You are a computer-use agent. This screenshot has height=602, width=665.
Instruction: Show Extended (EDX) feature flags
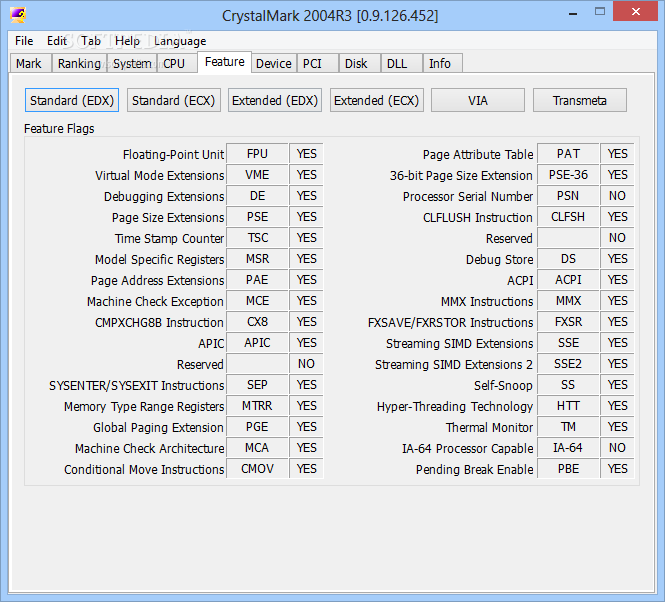[x=275, y=100]
